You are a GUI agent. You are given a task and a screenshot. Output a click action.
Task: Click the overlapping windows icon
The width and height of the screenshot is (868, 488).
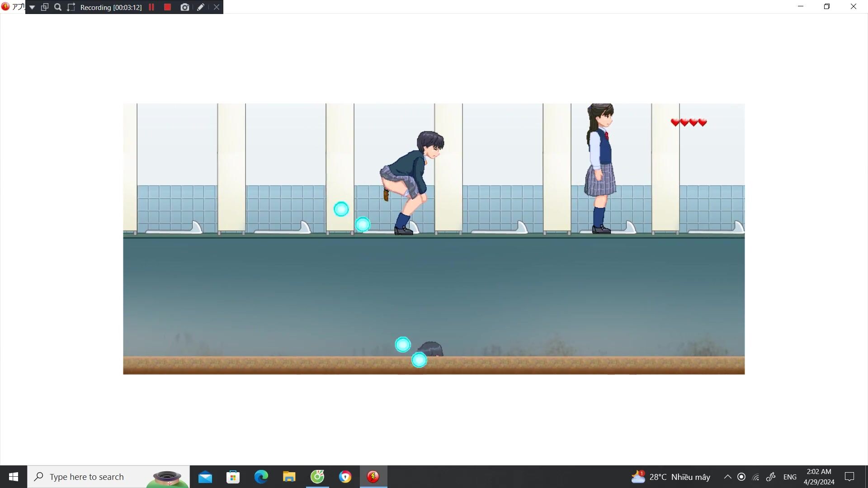pyautogui.click(x=45, y=7)
